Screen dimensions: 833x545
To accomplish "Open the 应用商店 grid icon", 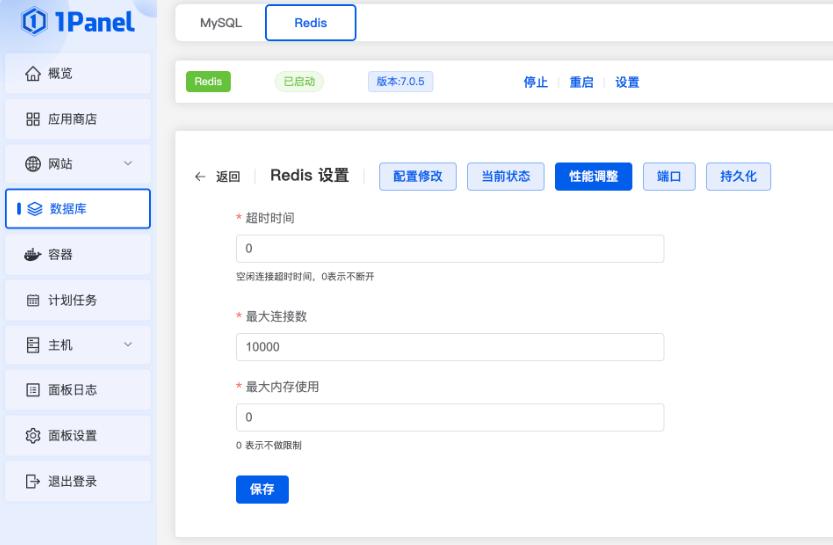I will pyautogui.click(x=32, y=120).
